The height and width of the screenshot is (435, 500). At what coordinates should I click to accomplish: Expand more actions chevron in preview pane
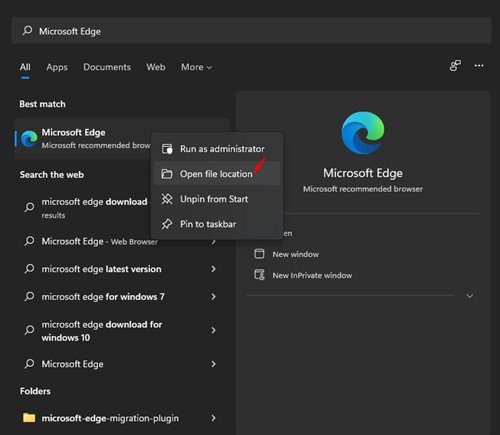coord(470,296)
